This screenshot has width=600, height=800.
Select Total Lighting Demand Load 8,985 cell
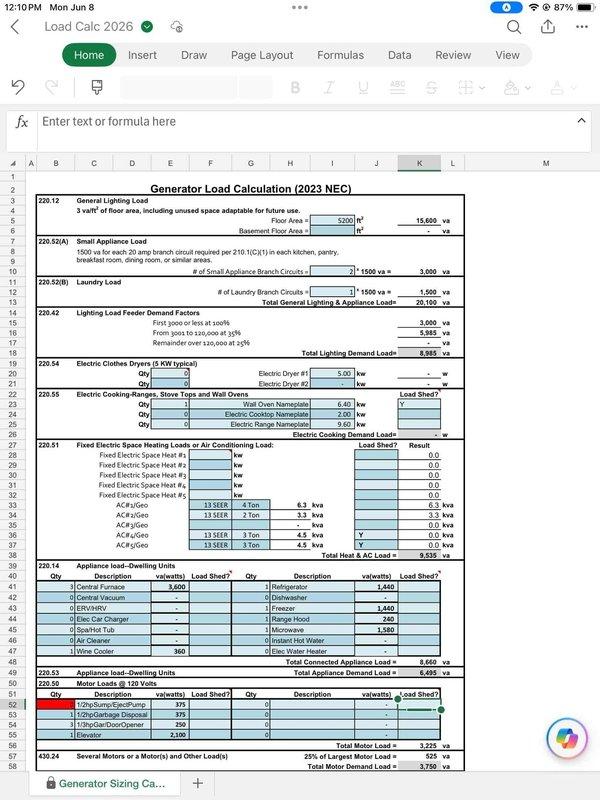[x=419, y=353]
